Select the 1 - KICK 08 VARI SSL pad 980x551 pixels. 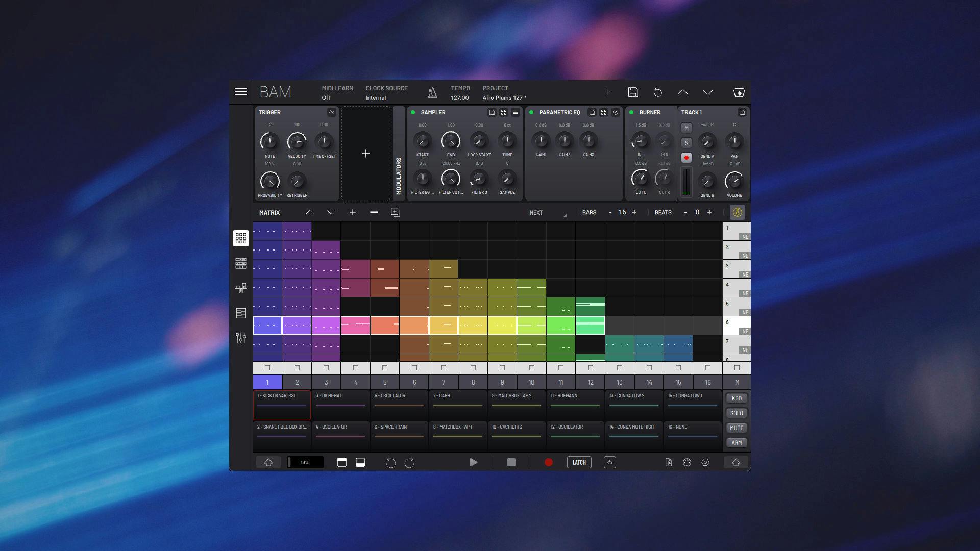[x=281, y=405]
